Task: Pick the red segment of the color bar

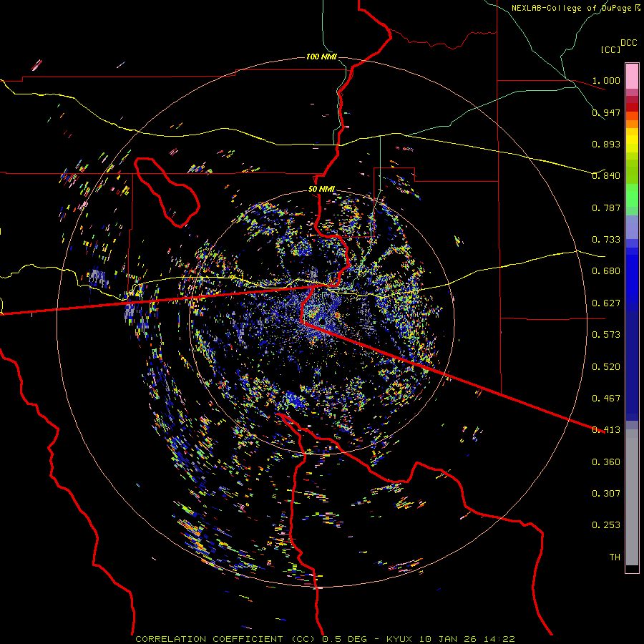Action: coord(632,107)
